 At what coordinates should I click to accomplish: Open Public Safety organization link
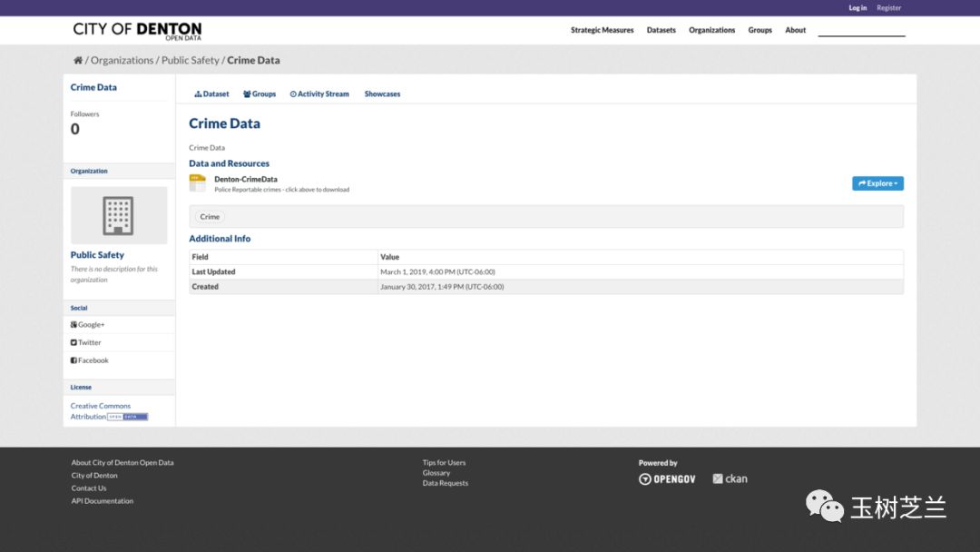tap(97, 254)
